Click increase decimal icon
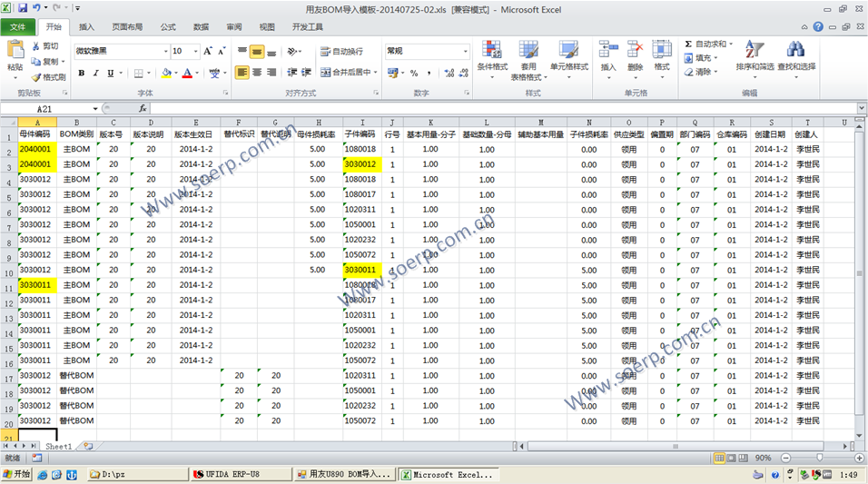This screenshot has height=484, width=868. point(449,73)
